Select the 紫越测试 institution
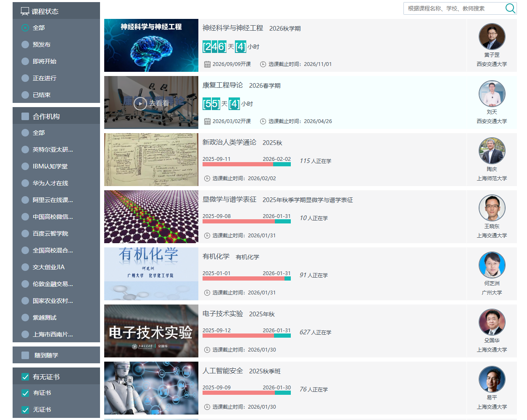 25,318
